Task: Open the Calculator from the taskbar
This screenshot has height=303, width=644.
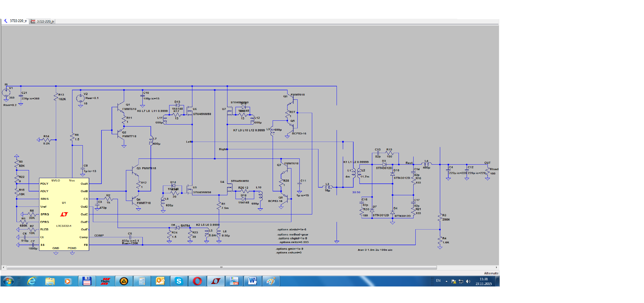Action: tap(142, 281)
